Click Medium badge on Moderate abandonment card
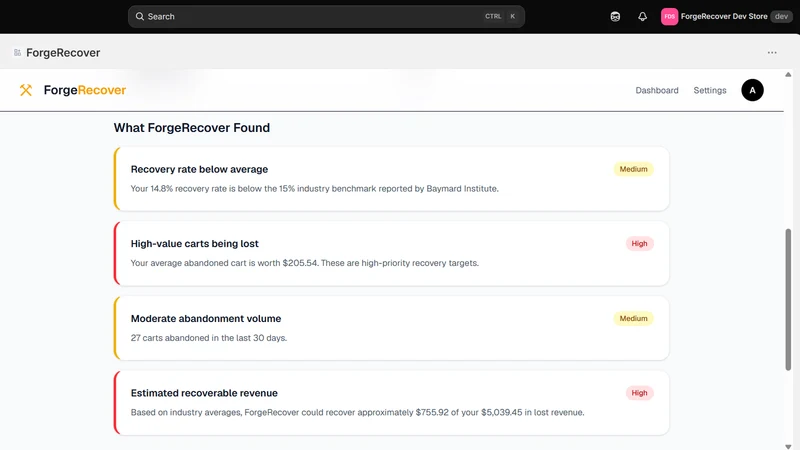Screen dimensions: 800x450 pyautogui.click(x=633, y=318)
